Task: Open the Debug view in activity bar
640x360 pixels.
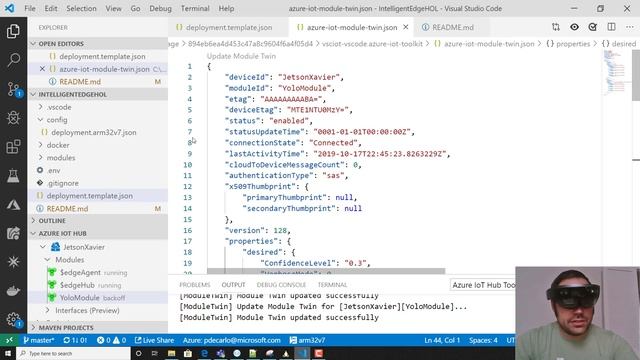Action: click(13, 118)
